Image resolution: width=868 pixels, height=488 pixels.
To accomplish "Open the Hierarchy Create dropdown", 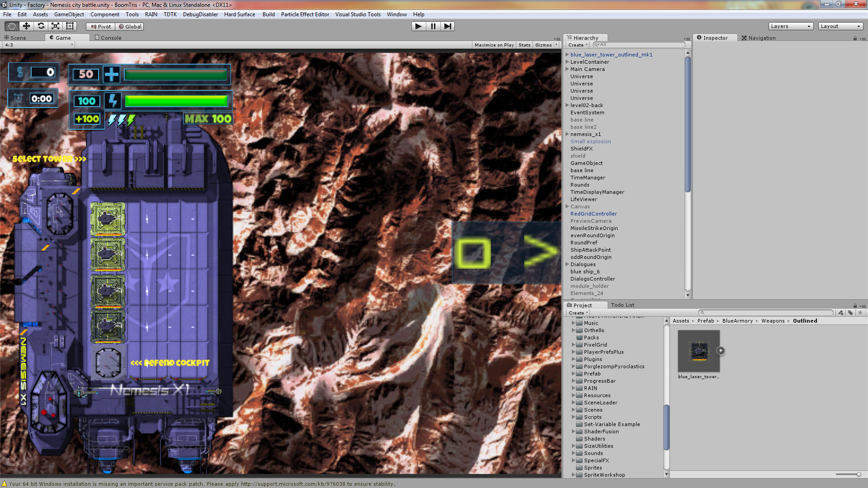I will (x=578, y=45).
